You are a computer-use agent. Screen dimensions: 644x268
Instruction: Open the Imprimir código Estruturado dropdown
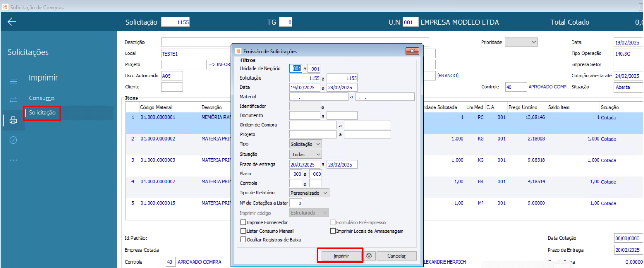click(309, 213)
